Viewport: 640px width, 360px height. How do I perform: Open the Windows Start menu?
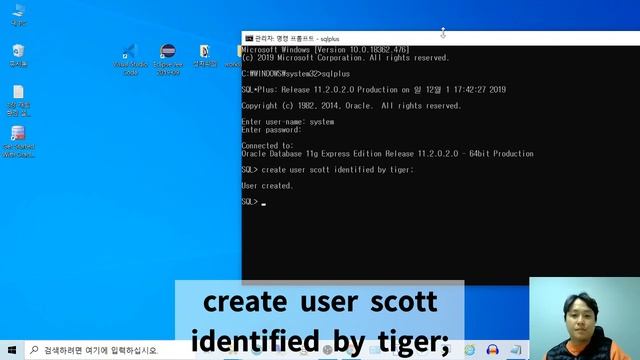pyautogui.click(x=12, y=350)
